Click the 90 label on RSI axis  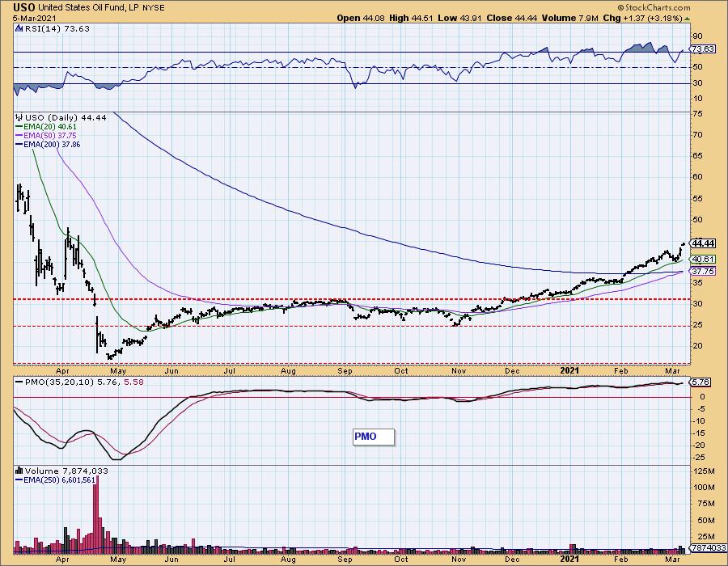coord(698,36)
